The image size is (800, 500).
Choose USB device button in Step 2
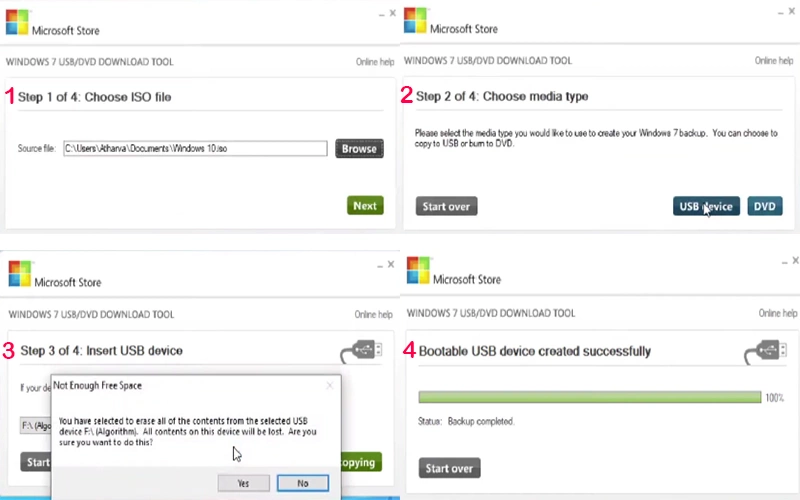[706, 206]
